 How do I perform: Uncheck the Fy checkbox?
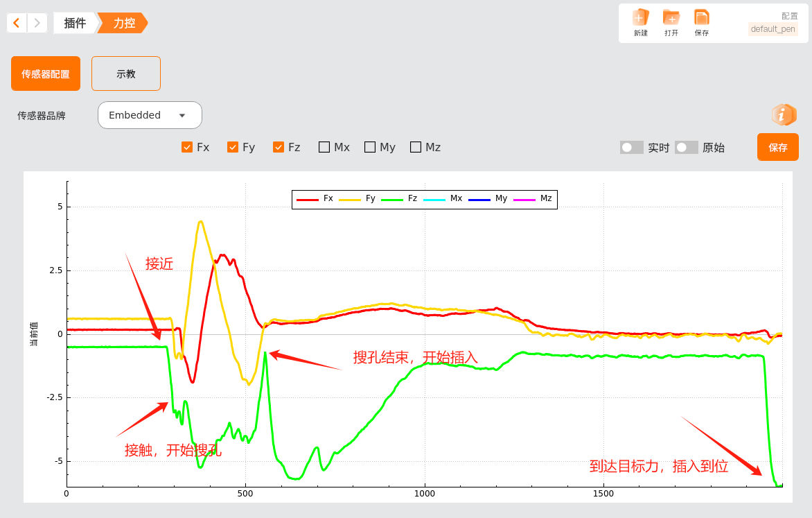[x=233, y=147]
